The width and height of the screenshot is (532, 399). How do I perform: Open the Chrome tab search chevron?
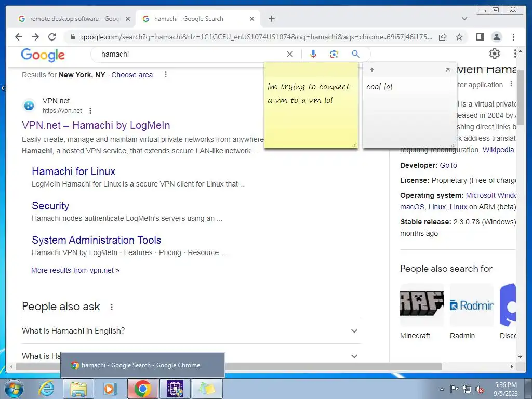[464, 19]
